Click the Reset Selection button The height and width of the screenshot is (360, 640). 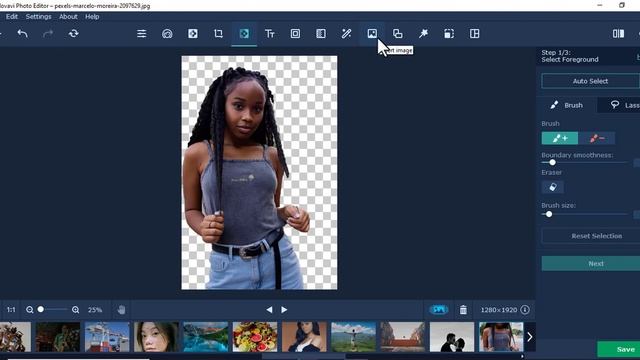click(591, 236)
